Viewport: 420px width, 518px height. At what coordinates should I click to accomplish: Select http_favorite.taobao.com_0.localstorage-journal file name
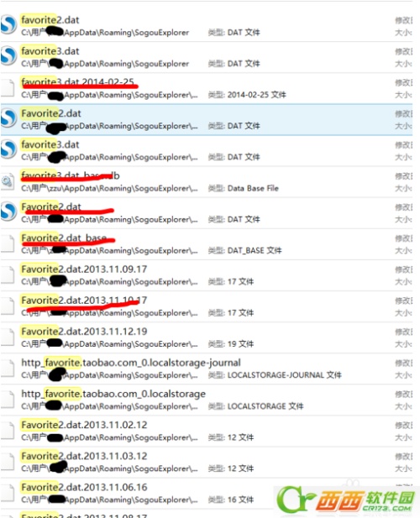click(131, 363)
